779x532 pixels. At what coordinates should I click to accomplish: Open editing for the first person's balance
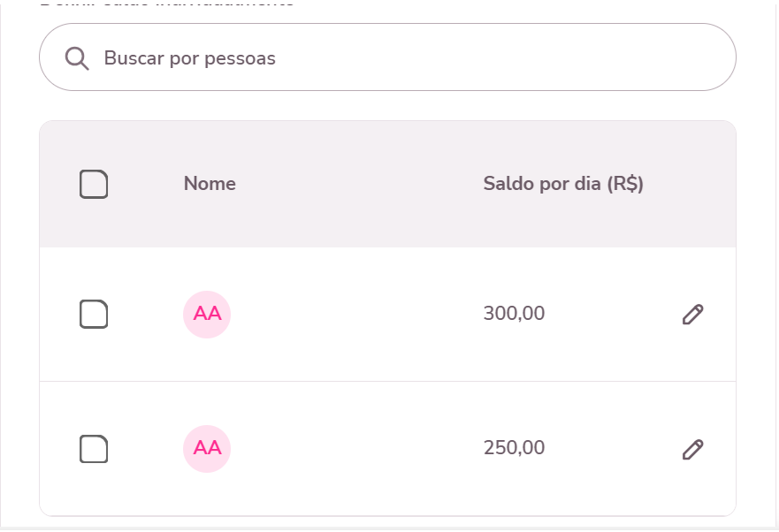pyautogui.click(x=693, y=314)
